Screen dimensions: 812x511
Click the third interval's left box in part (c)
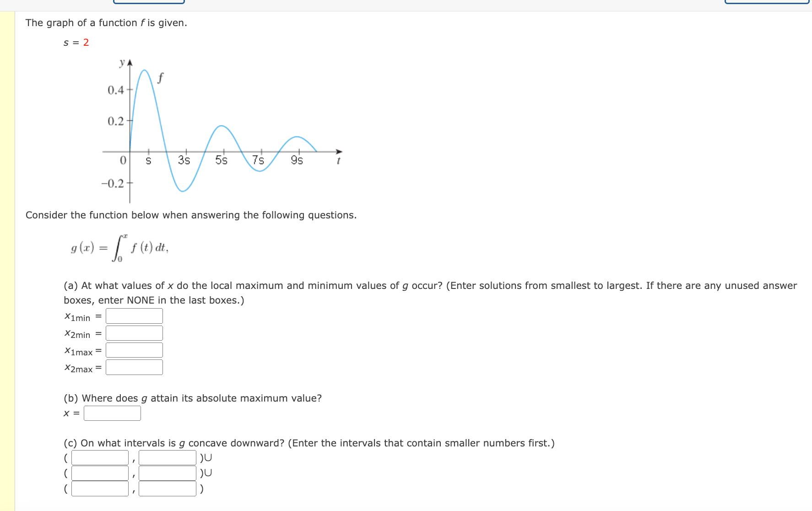100,488
